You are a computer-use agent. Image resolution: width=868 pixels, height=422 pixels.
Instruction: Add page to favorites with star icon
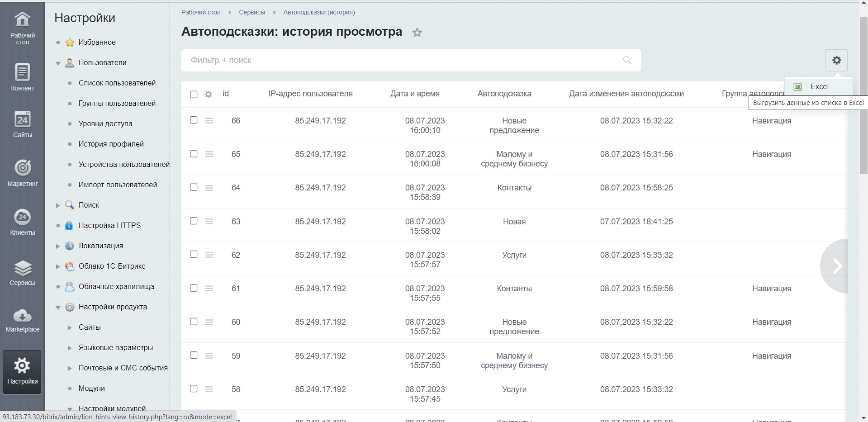point(417,33)
